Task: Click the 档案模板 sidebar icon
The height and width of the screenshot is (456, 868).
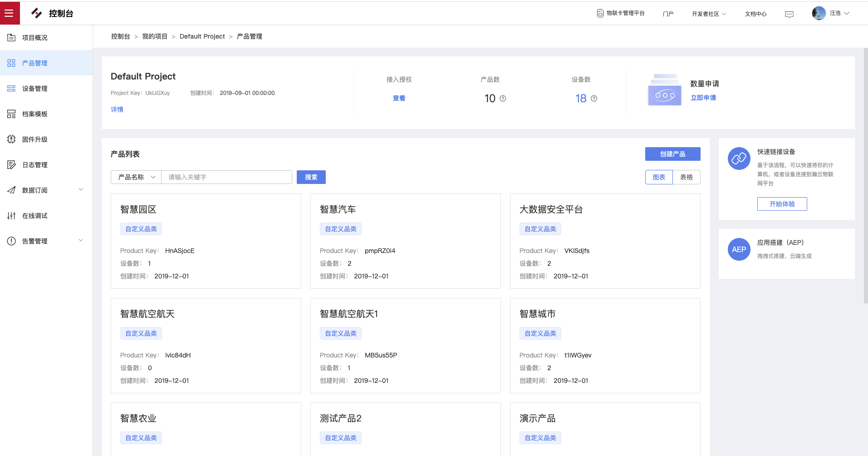Action: coord(11,114)
